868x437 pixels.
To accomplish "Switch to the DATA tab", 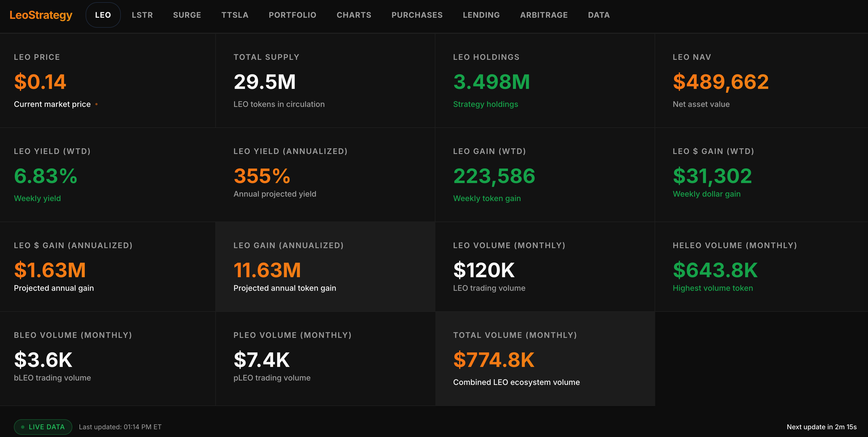I will coord(599,15).
